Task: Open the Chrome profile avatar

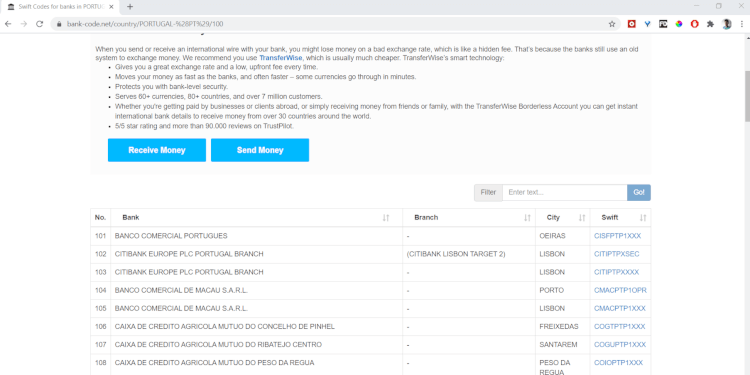Action: point(727,24)
